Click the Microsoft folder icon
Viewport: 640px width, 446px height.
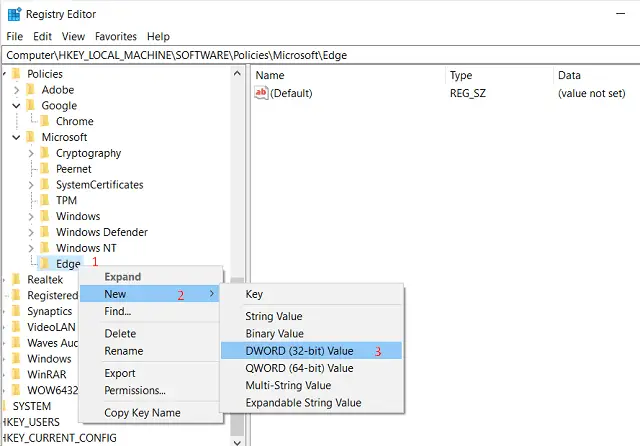click(31, 137)
